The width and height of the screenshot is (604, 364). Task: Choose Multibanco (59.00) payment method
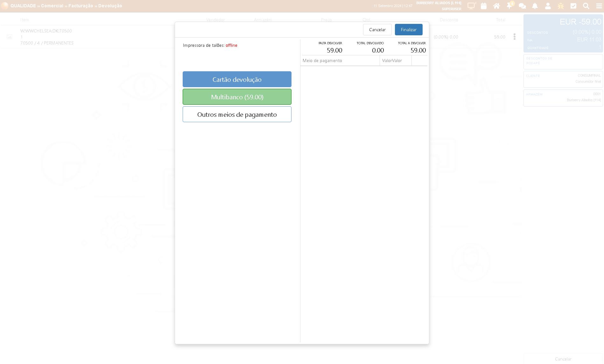tap(237, 97)
